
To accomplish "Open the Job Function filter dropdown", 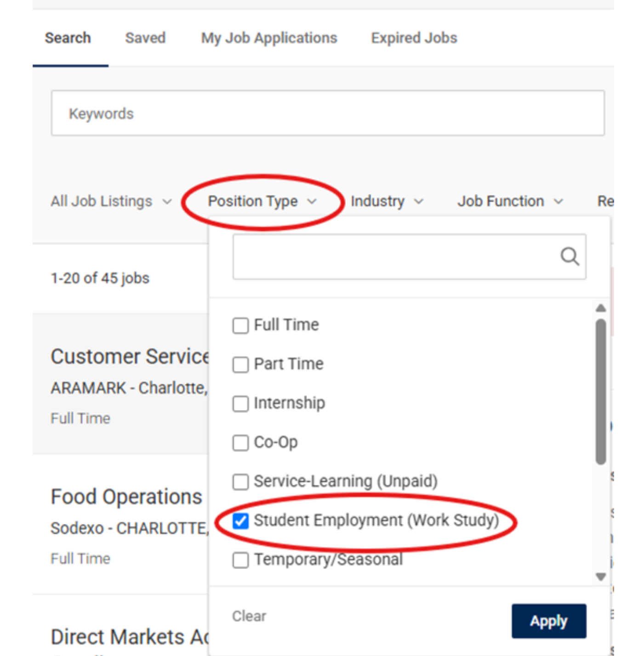I will tap(510, 201).
